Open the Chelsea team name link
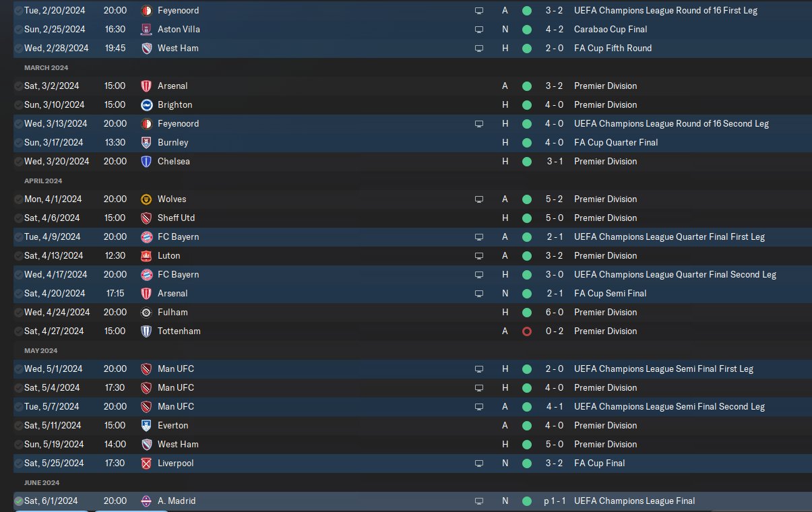The height and width of the screenshot is (512, 812). (174, 162)
